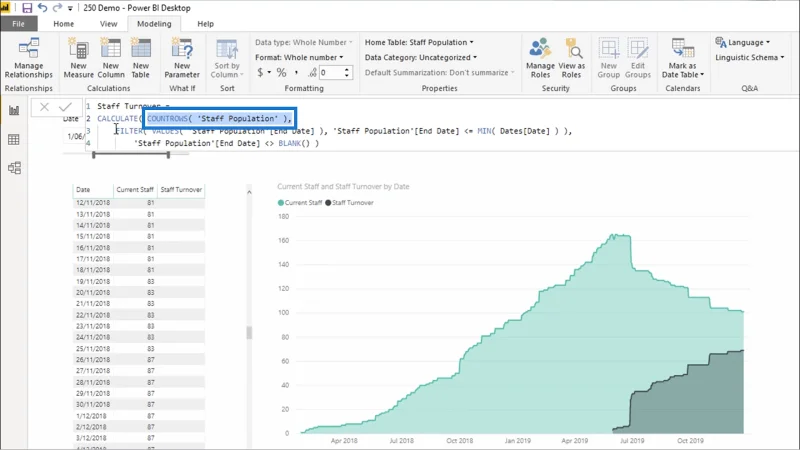Select table row 19/11/2018
The image size is (800, 450).
[139, 281]
